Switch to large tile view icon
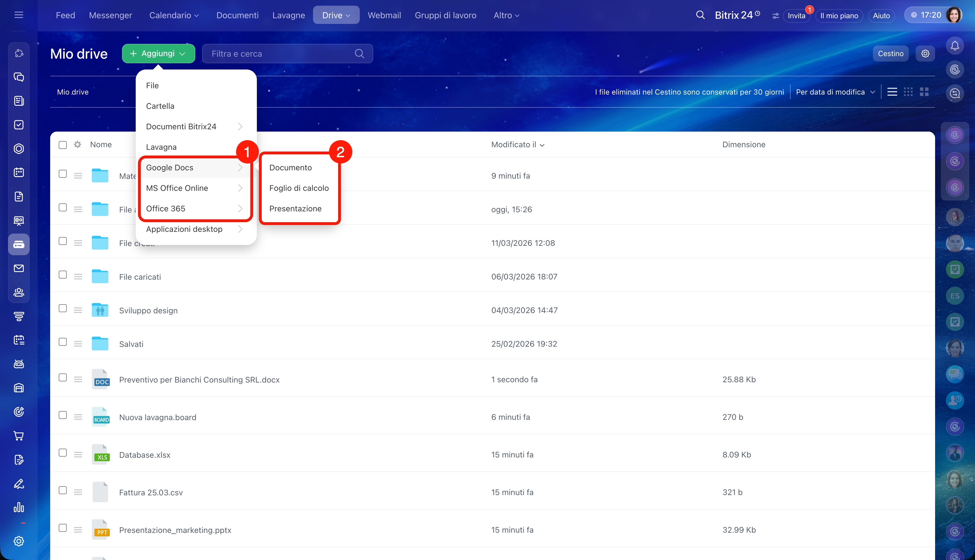975x560 pixels. tap(924, 92)
